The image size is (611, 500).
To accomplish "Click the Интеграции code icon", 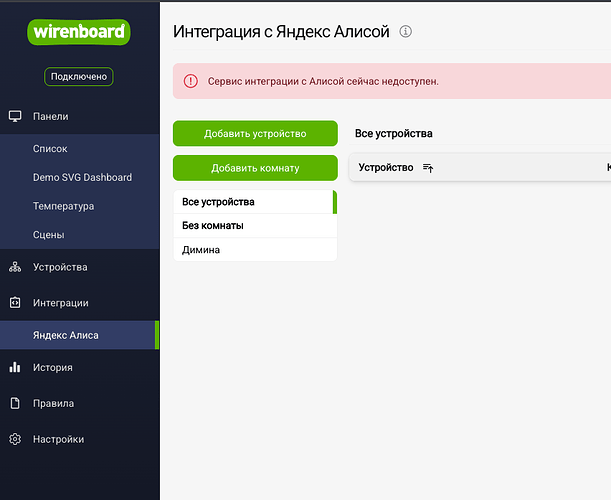I will click(x=15, y=303).
